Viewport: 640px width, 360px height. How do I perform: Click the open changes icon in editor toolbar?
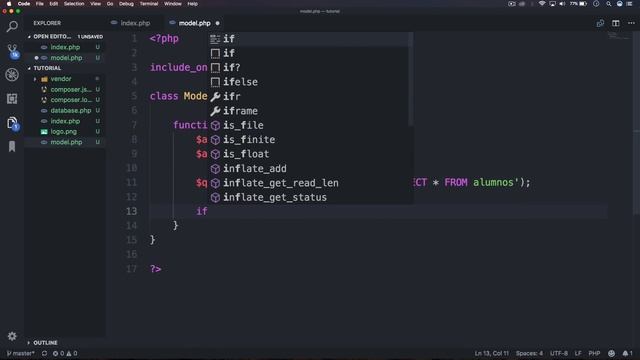coord(600,23)
